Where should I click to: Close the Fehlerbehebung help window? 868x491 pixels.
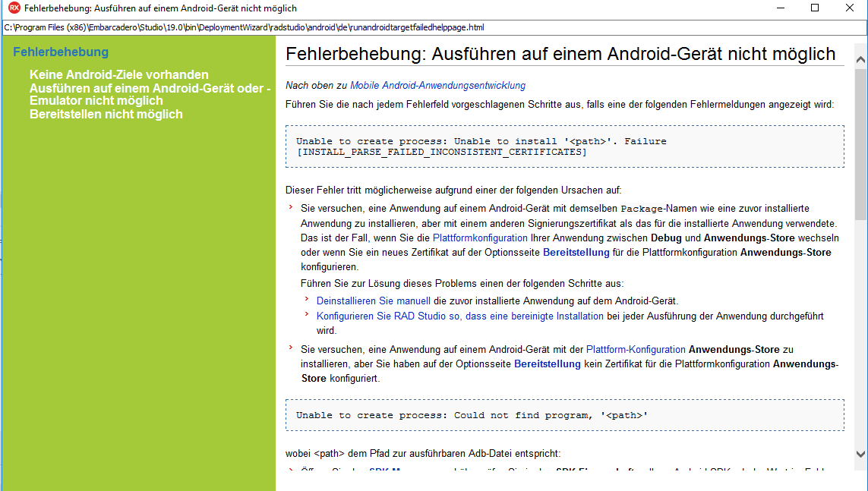point(850,8)
